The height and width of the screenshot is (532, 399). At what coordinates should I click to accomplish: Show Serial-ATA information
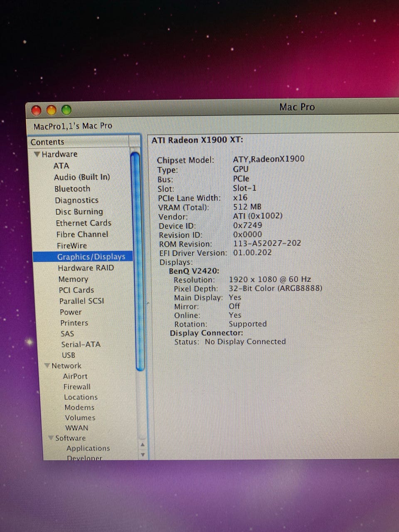coord(81,344)
